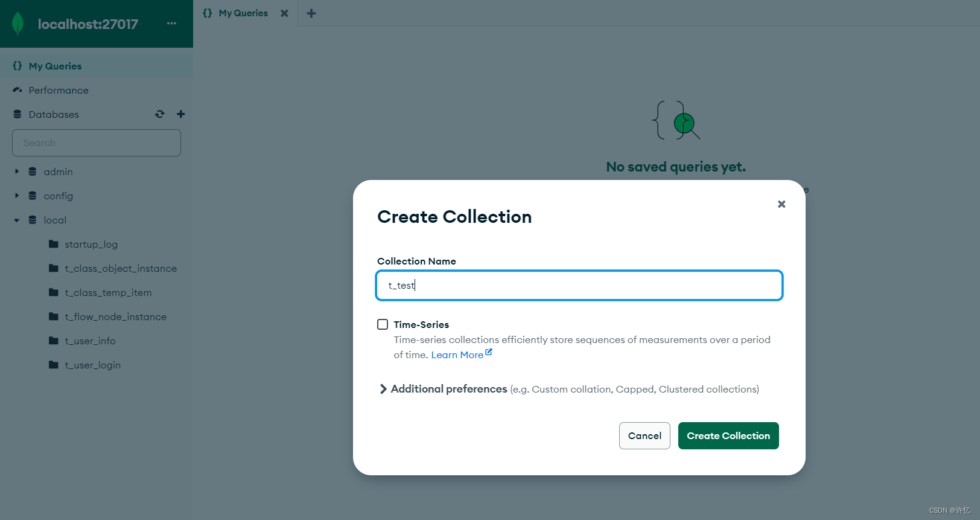This screenshot has height=520, width=980.
Task: Click folder icon of t_class_temp_item
Action: 54,292
